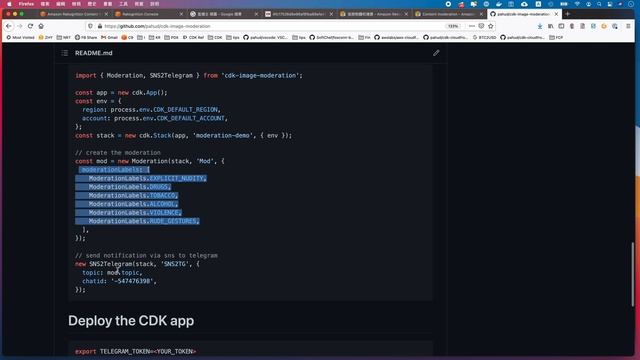
Task: Open README table of contents icon
Action: point(64,53)
